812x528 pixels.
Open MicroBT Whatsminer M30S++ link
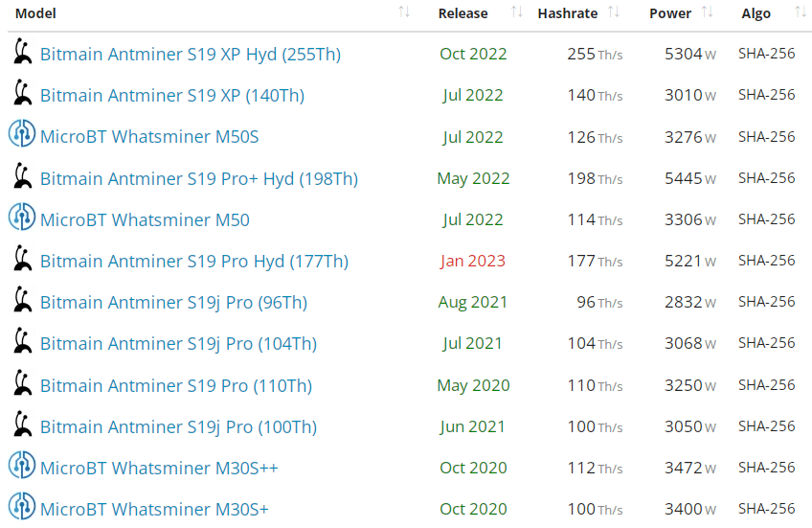160,468
